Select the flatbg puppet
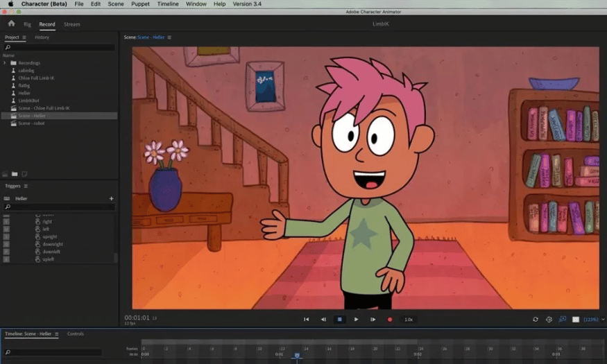The image size is (607, 364). [x=24, y=85]
